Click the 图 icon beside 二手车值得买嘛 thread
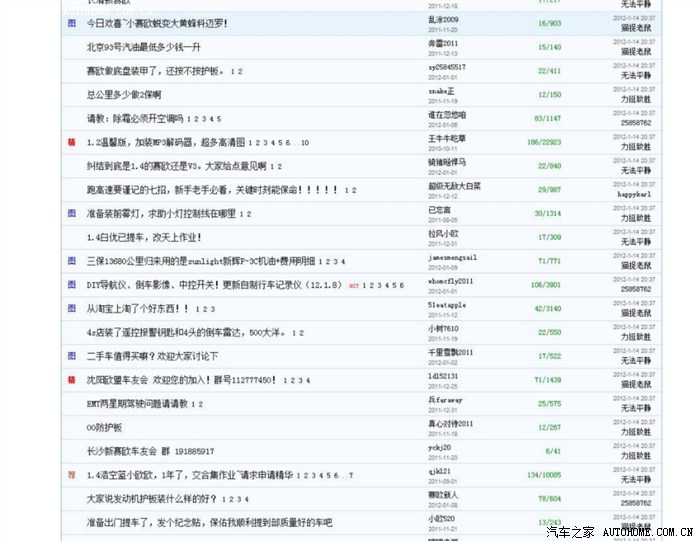 click(x=71, y=356)
